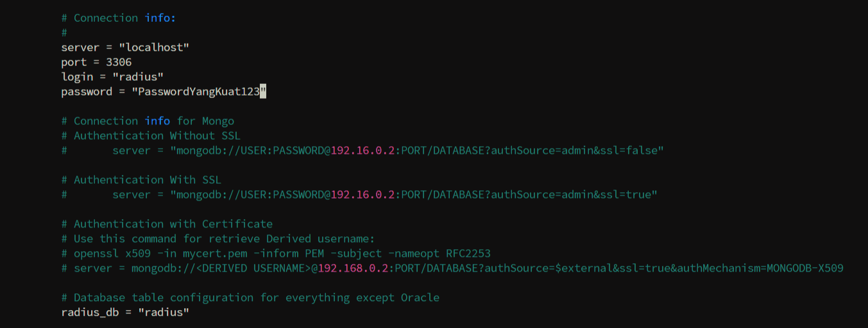Click the password value PasswordYangKuat123
The height and width of the screenshot is (328, 868).
click(196, 92)
